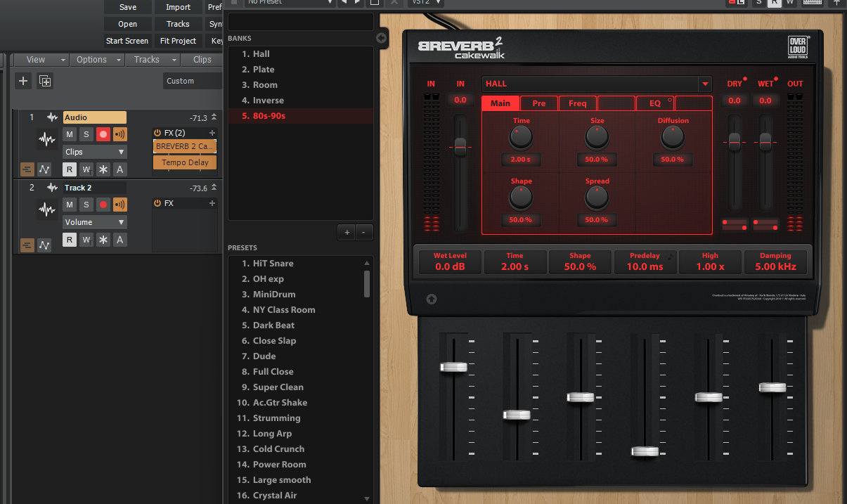Screen dimensions: 847x504
Task: Open the VST2 dropdown in plugin header
Action: coord(425,2)
